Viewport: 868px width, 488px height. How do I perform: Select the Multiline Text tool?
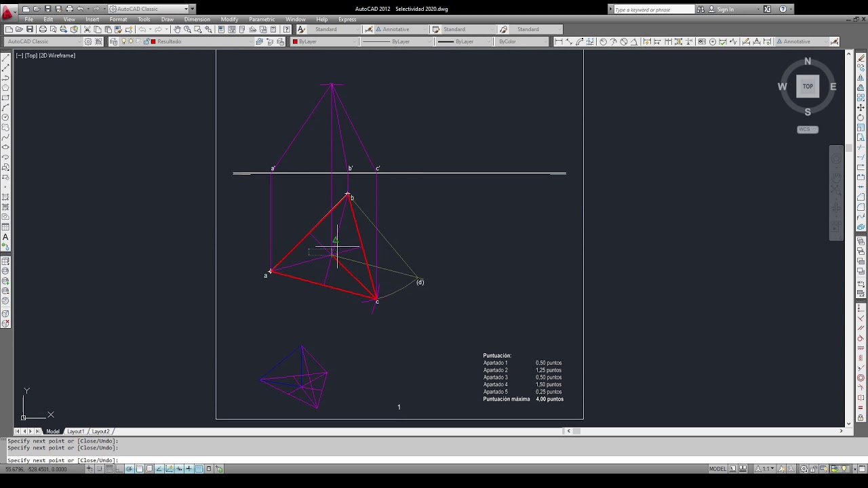click(6, 237)
